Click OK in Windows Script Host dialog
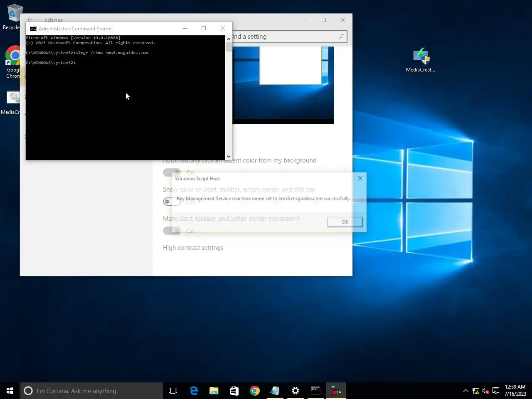This screenshot has width=532, height=399. pos(345,222)
